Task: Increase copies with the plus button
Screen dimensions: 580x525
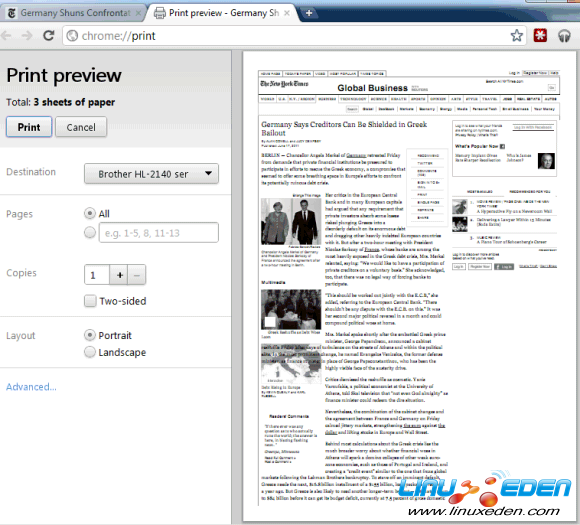Action: click(119, 275)
